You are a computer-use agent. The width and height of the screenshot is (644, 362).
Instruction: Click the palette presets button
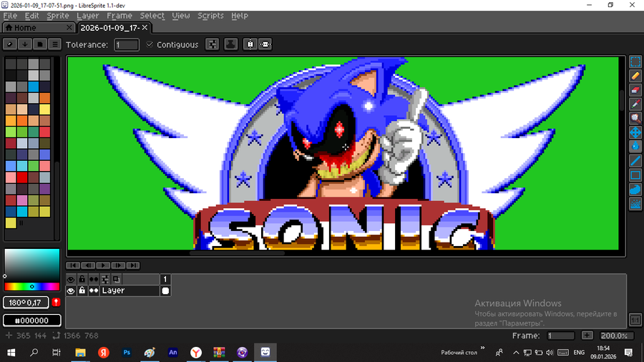[x=40, y=44]
